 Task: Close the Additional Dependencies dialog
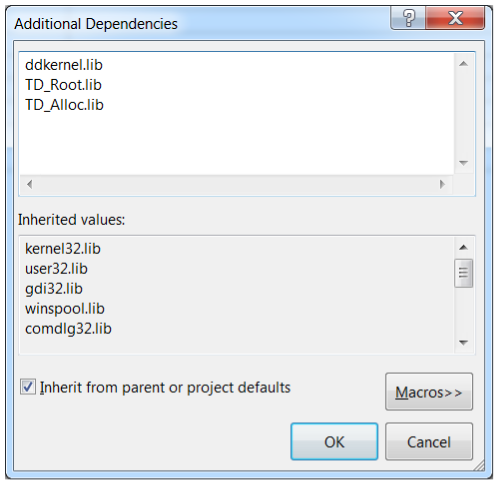click(x=455, y=18)
